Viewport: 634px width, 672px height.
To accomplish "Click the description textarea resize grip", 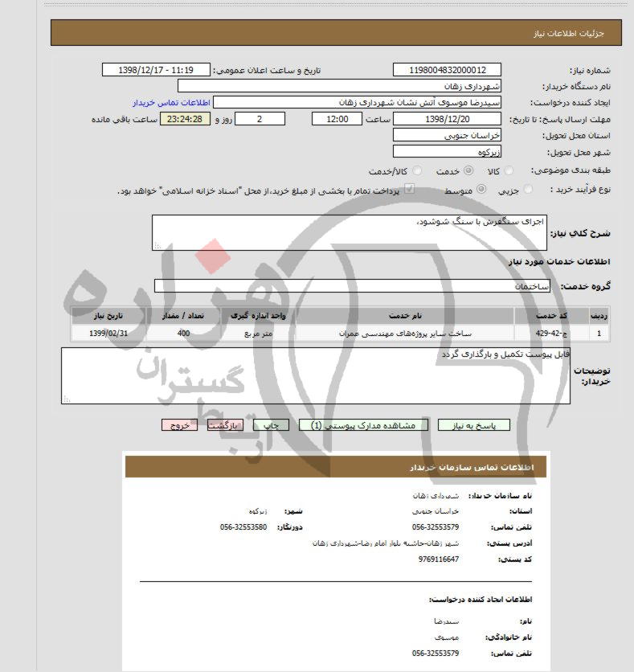I will (157, 246).
